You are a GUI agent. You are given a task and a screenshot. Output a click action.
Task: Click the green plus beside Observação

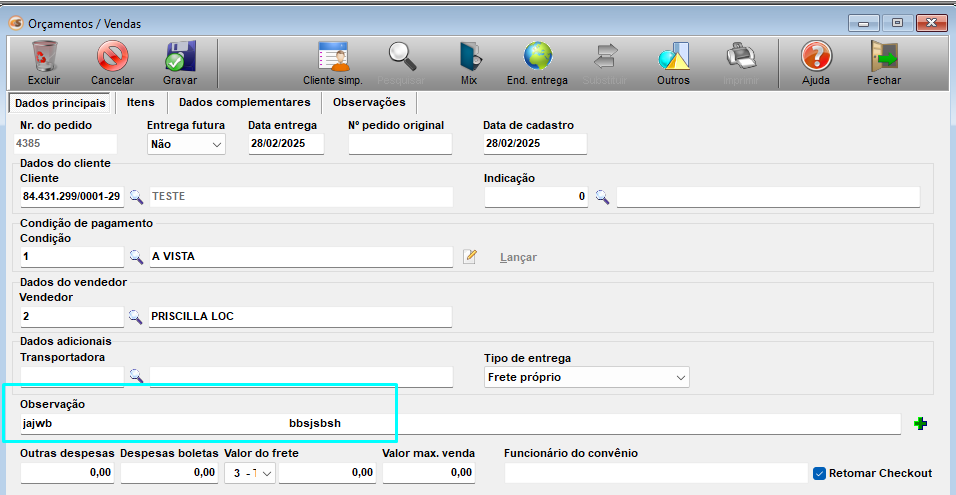pos(921,424)
